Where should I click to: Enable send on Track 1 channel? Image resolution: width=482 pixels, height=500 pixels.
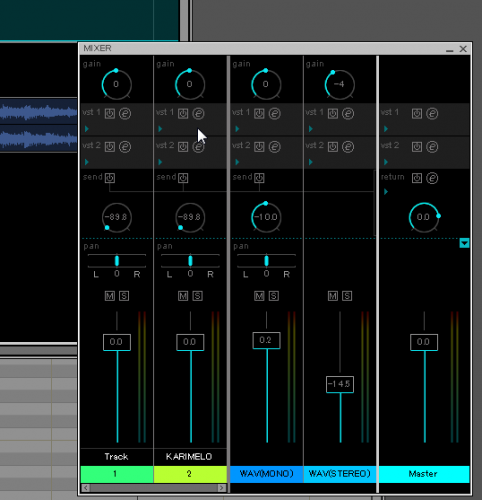point(110,178)
